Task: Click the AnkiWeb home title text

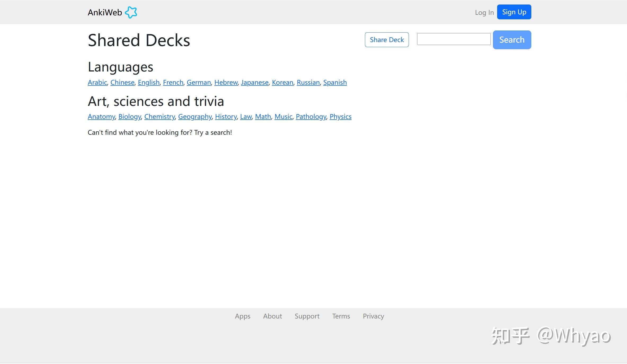Action: pos(105,12)
